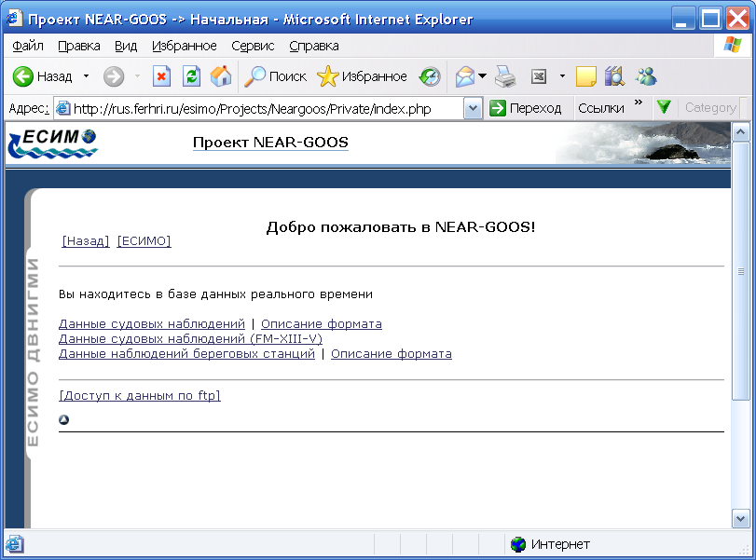
Task: Open Данные судовых наблюдений link
Action: 152,324
